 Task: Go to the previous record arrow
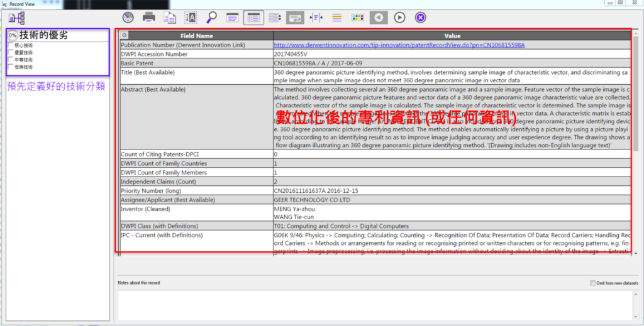click(x=378, y=17)
